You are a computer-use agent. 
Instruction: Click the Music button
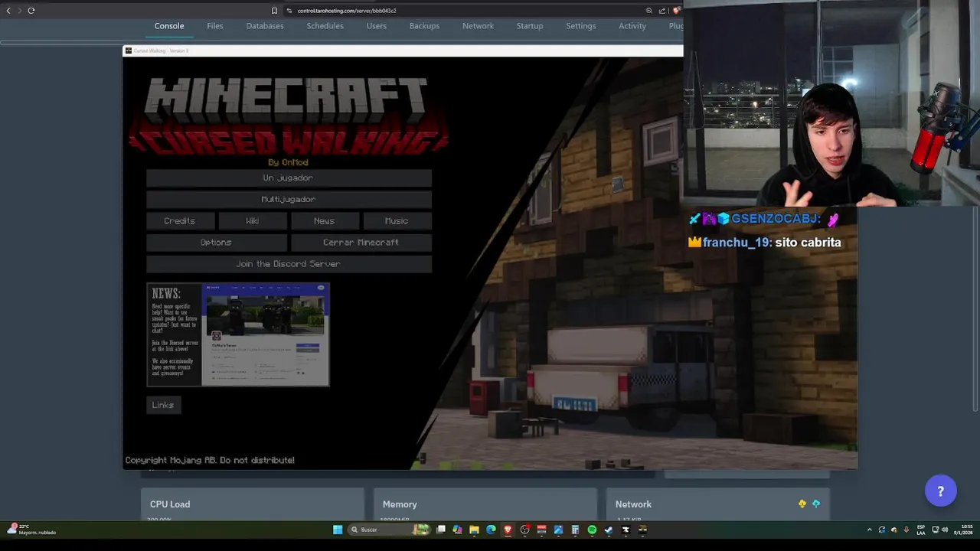397,220
